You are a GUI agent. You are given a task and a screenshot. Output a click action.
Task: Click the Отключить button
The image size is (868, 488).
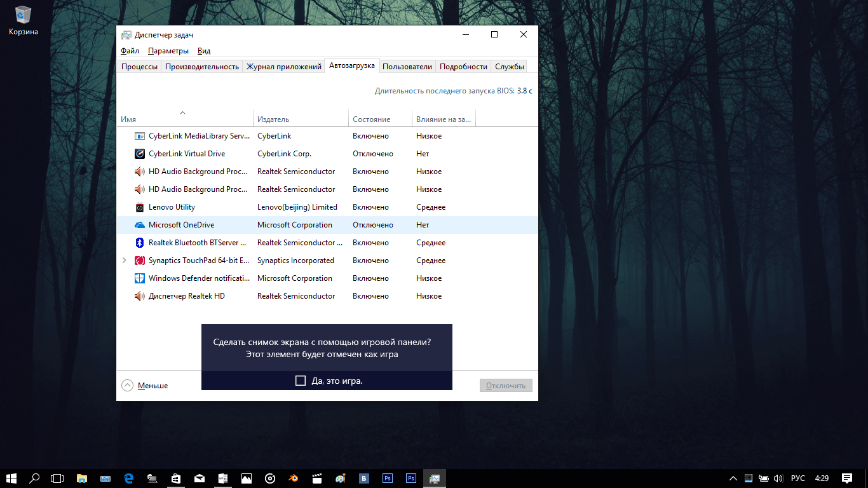pos(506,385)
